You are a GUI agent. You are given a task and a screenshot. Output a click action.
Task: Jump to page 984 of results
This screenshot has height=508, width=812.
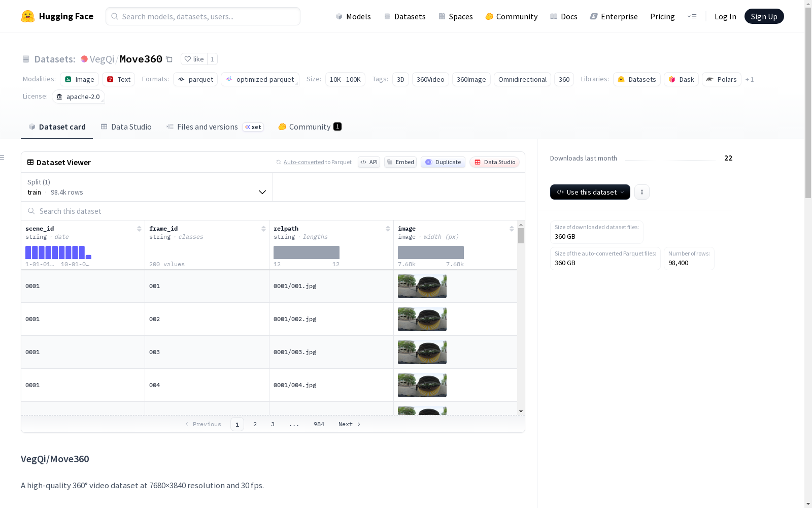[x=319, y=424]
